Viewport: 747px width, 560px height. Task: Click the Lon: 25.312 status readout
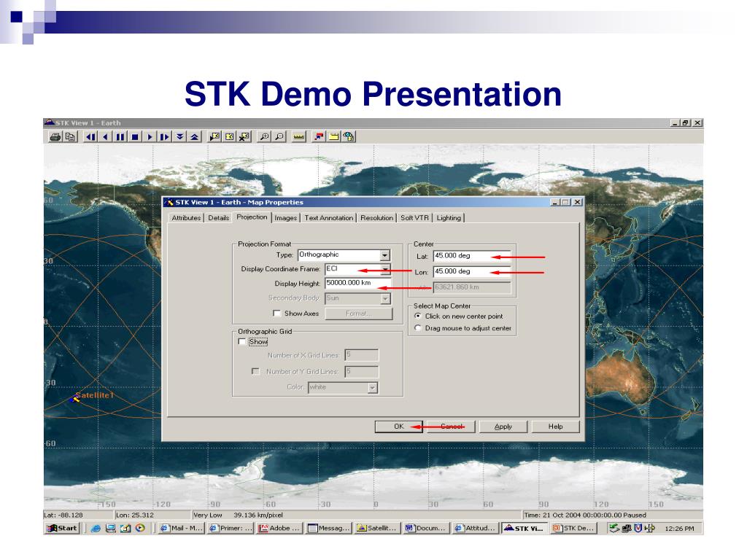[x=135, y=516]
